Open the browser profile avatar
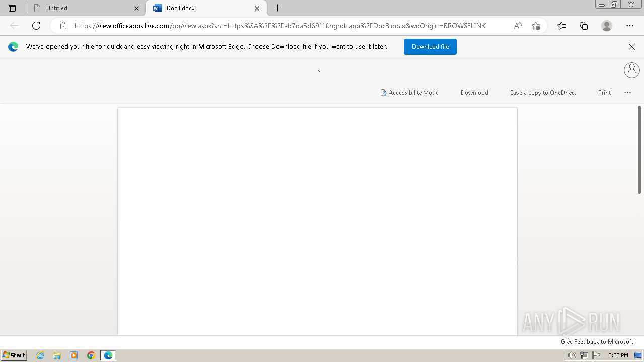This screenshot has width=644, height=362. click(607, 26)
